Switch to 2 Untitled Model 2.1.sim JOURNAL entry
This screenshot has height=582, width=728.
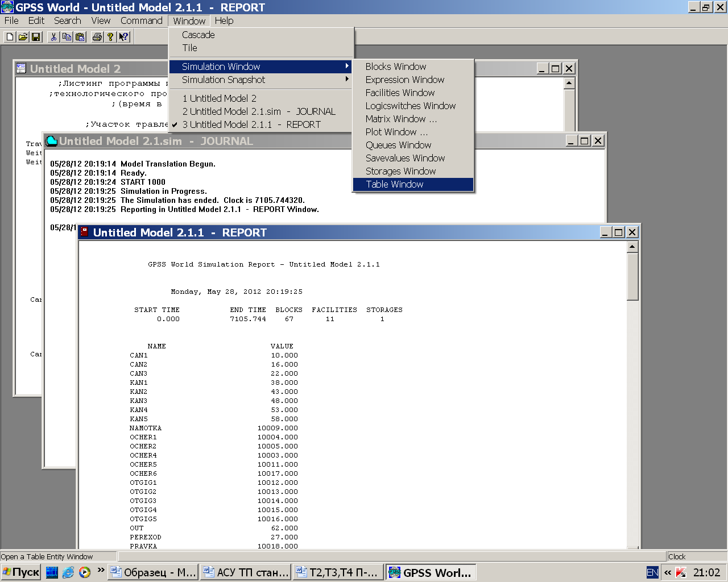coord(261,111)
